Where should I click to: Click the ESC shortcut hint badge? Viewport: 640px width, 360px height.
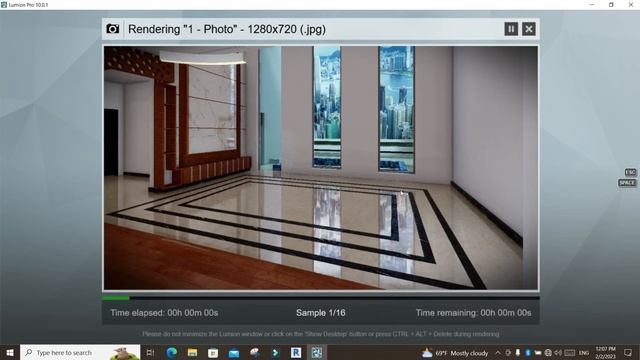[630, 172]
